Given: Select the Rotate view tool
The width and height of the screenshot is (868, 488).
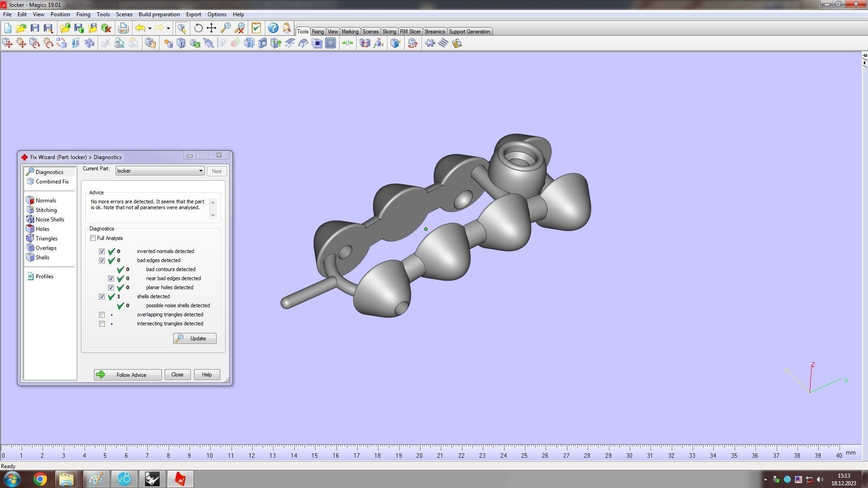Looking at the screenshot, I should pyautogui.click(x=198, y=28).
